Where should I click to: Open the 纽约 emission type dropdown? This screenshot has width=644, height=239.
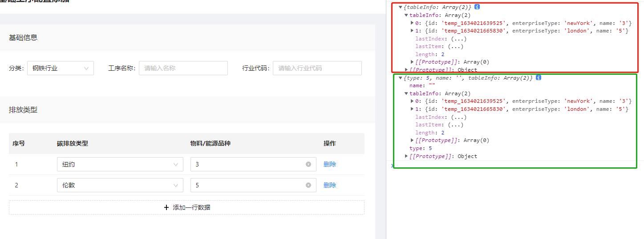(120, 164)
